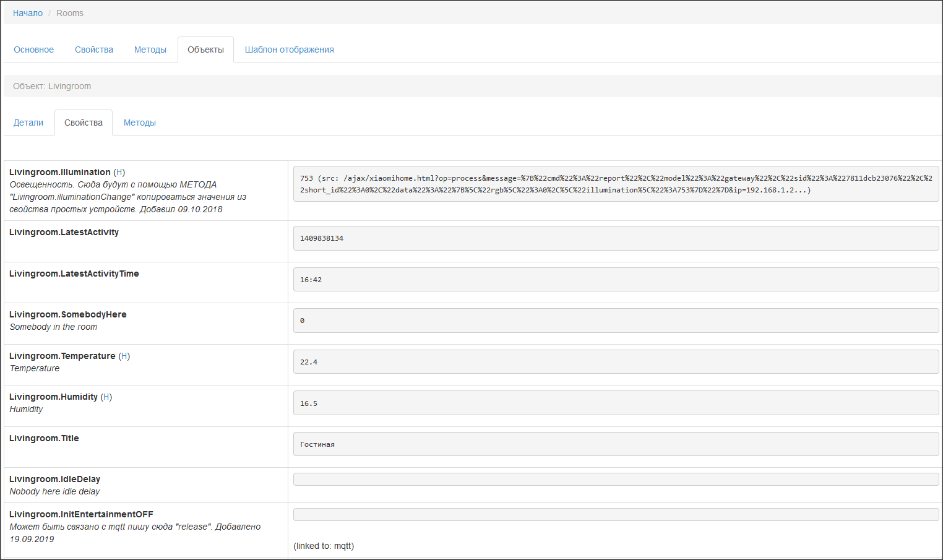Edit the Temperature field showing 22.4

616,362
